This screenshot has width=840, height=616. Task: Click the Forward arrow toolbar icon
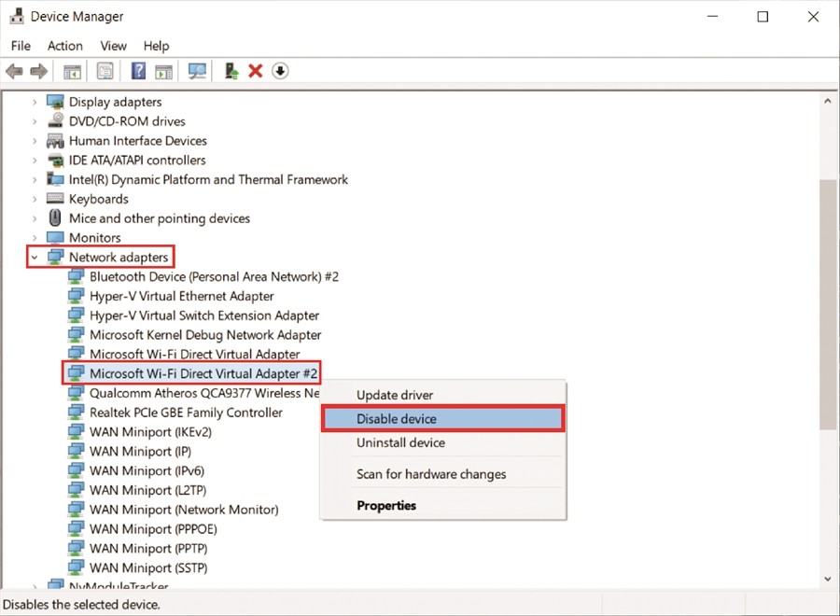tap(39, 71)
